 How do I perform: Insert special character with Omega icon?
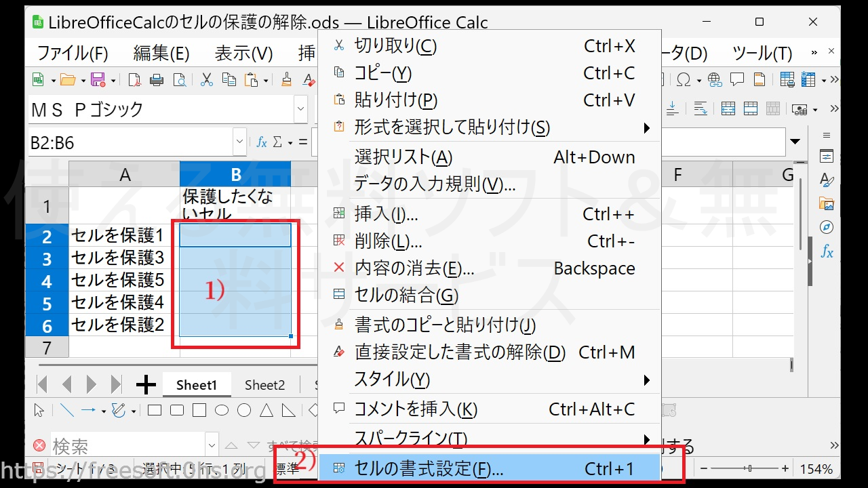tap(685, 80)
